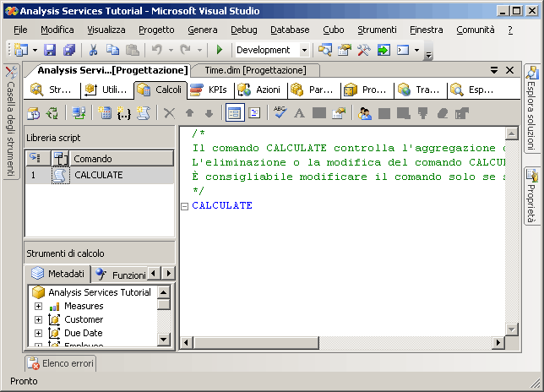Open the Cubo menu

pos(334,30)
